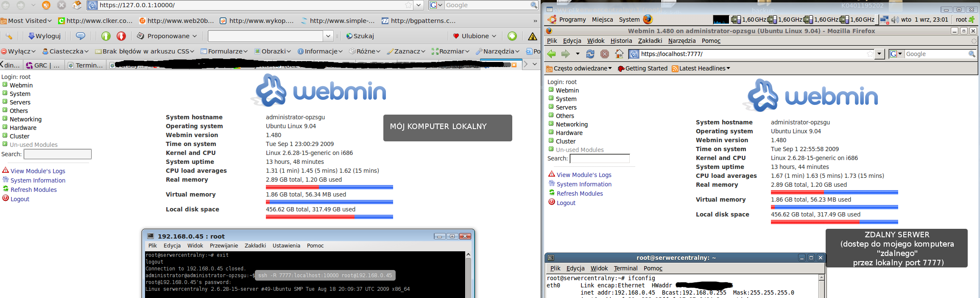This screenshot has height=298, width=980.
Task: Click the scroll-up arrow in the 192.168.0.45 terminal
Action: tap(468, 255)
